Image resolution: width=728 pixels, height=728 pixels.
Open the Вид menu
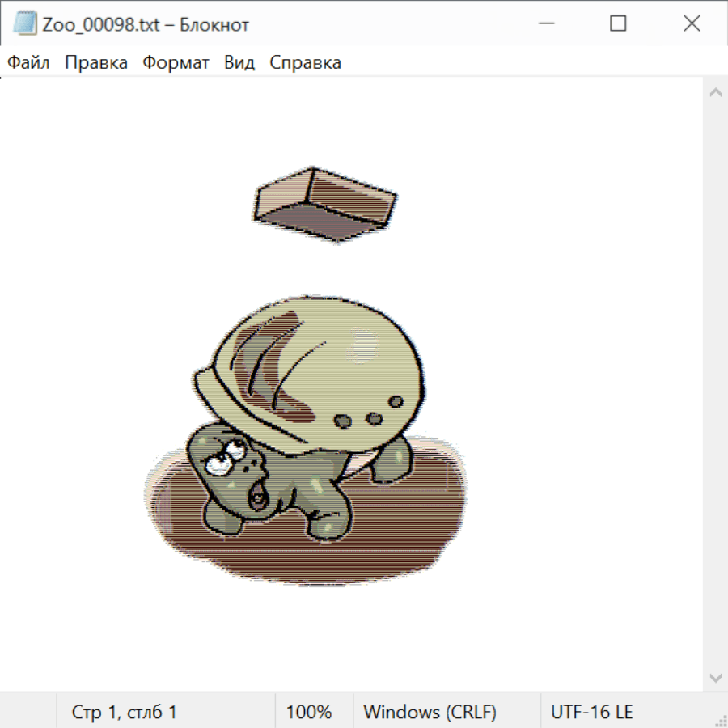coord(239,63)
